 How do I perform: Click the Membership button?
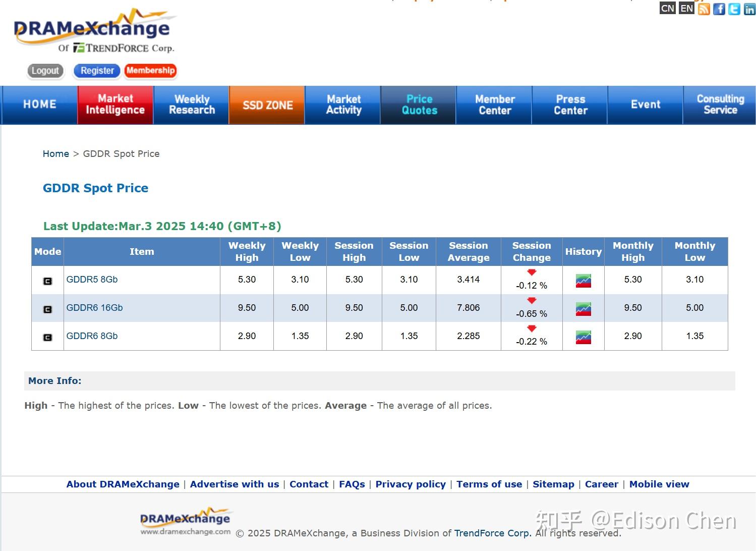(150, 71)
